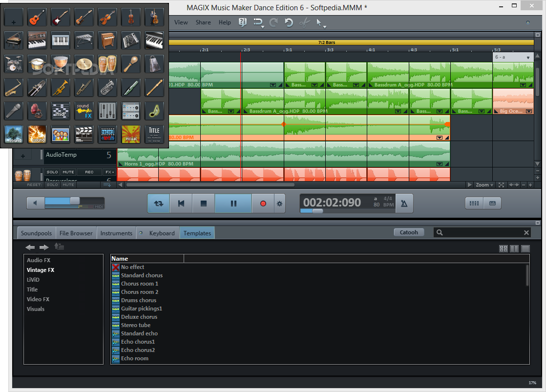Choose the gramophone icon
Screen dimensions: 546x392
pos(37,111)
